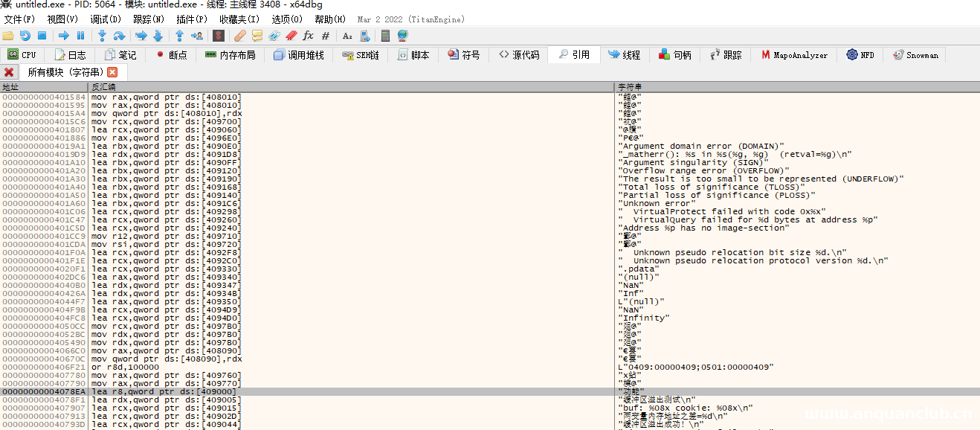This screenshot has width=980, height=430.
Task: Launch the calculator toolbar icon
Action: 385,36
